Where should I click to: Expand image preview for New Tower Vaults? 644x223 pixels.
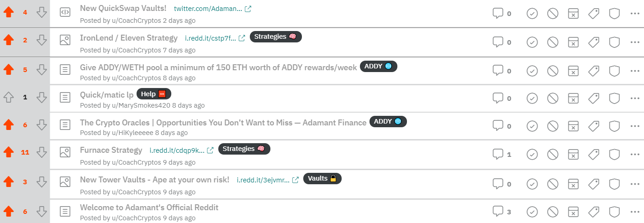pyautogui.click(x=65, y=182)
